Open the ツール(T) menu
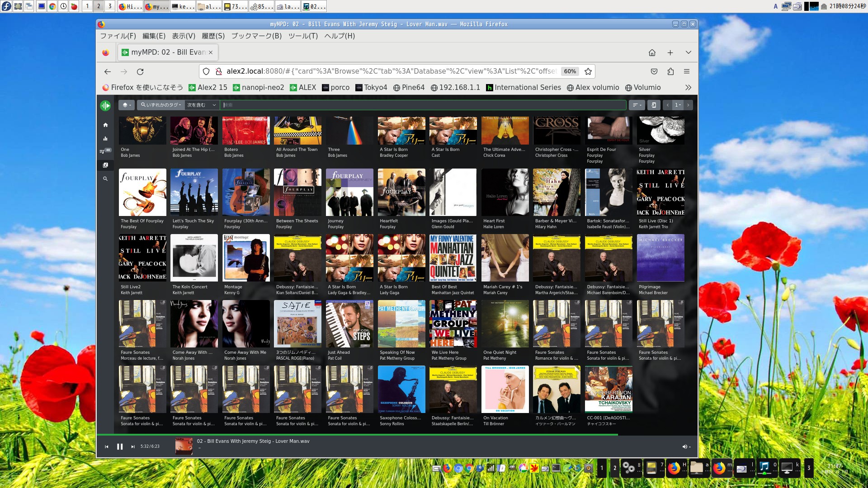Image resolution: width=868 pixels, height=488 pixels. click(303, 36)
